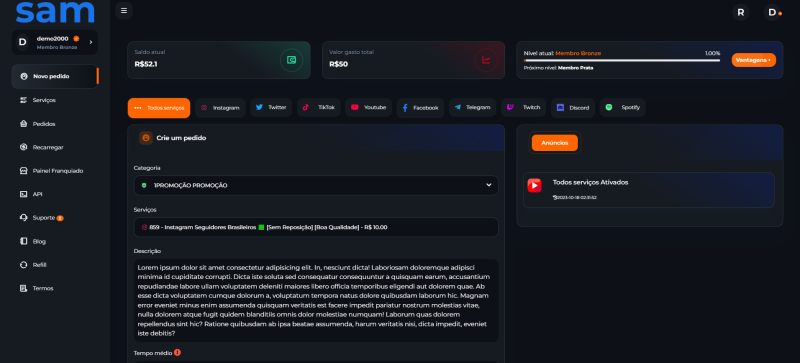Filter services by Telegram

[x=472, y=108]
